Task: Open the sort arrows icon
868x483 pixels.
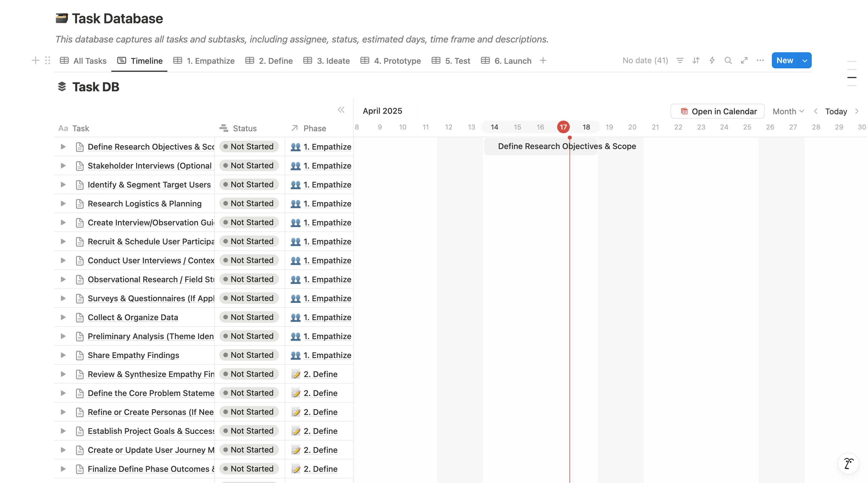Action: [x=696, y=61]
